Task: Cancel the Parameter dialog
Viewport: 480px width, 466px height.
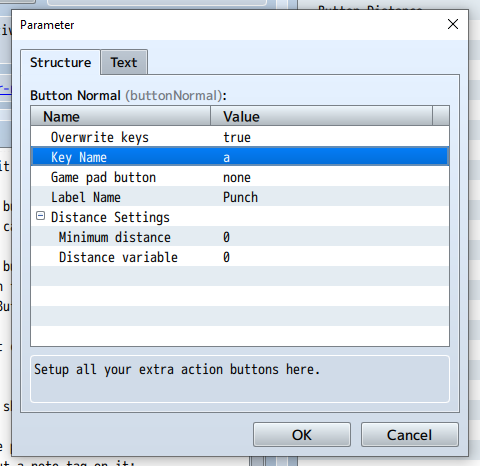Action: [409, 435]
